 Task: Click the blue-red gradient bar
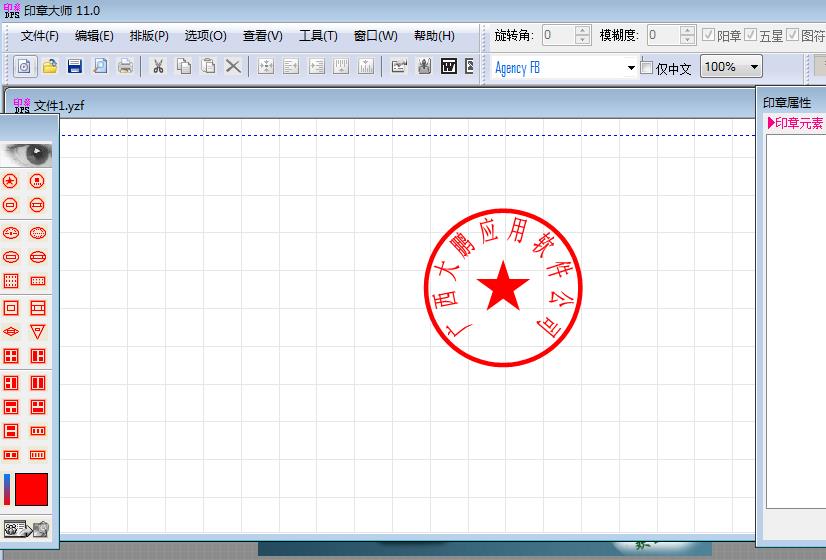(7, 489)
